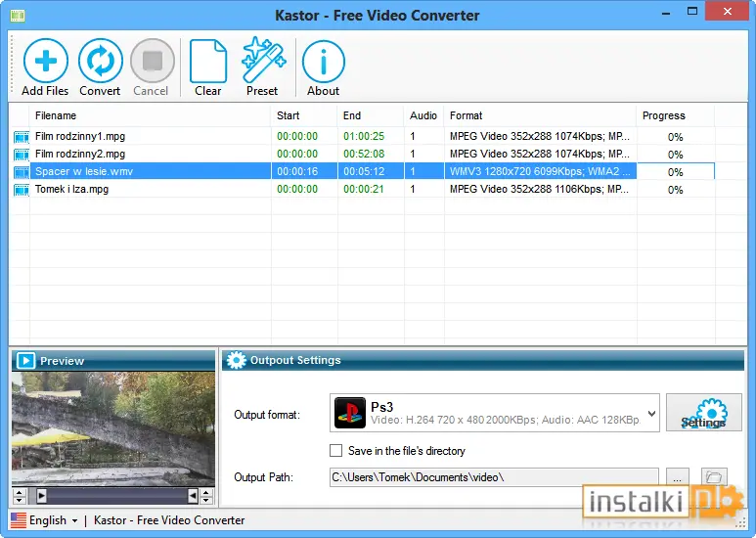Click the left trim start marker handle
The height and width of the screenshot is (538, 756).
41,496
